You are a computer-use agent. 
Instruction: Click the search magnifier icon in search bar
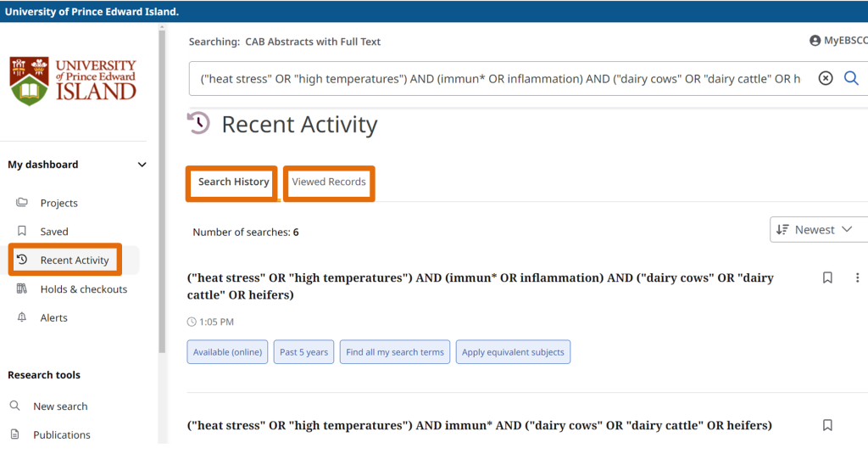pos(851,79)
